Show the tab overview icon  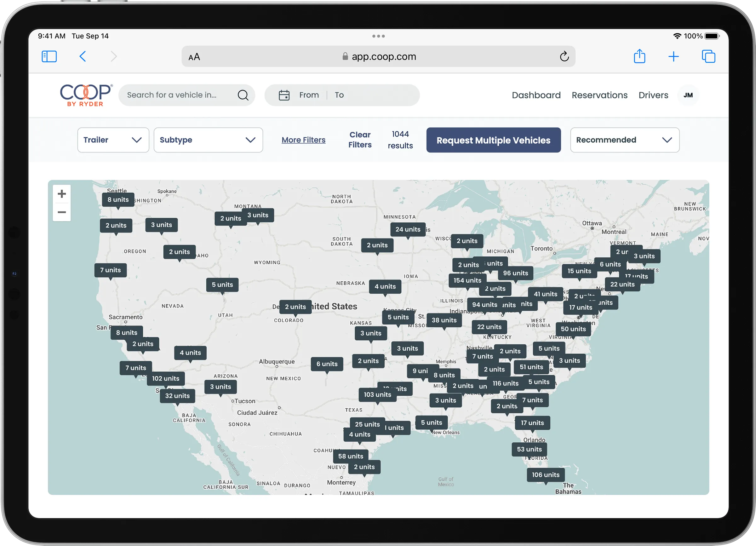708,56
